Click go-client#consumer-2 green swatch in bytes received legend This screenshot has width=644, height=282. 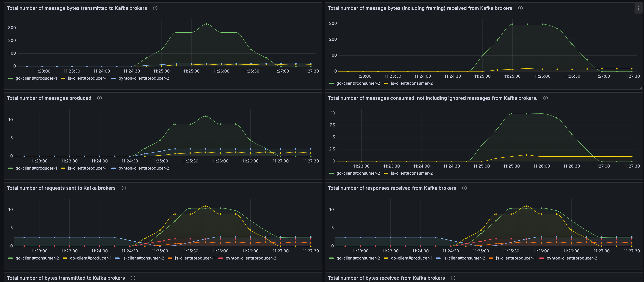(x=331, y=83)
